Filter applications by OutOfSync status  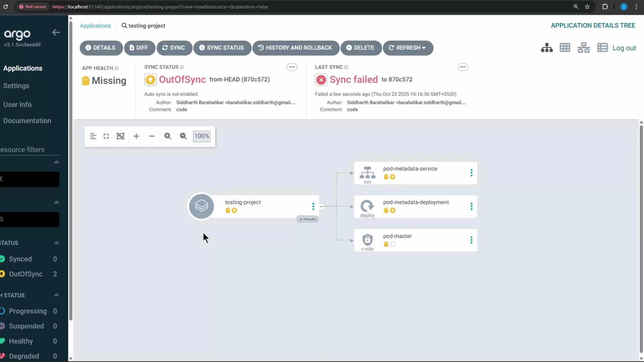pos(25,274)
